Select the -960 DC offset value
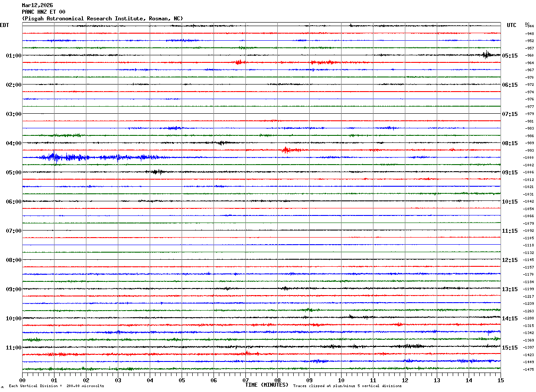Viewport: 536px width, 392px height. tap(529, 56)
